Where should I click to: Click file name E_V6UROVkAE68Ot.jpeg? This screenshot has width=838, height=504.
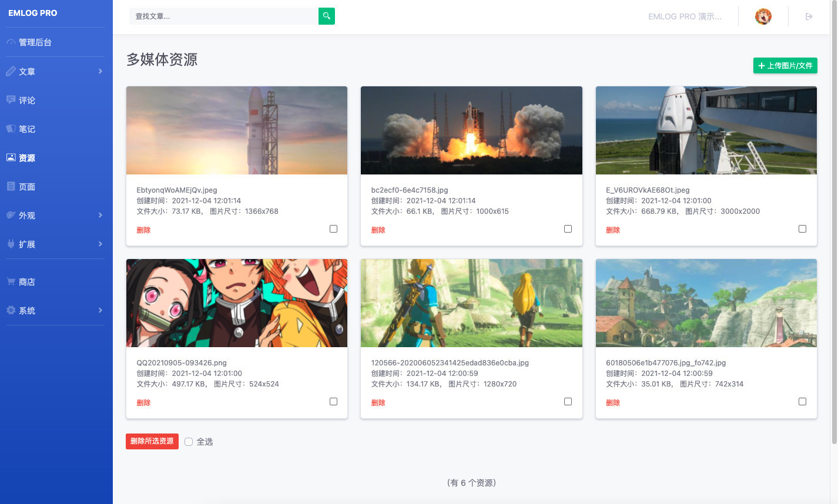pos(648,190)
